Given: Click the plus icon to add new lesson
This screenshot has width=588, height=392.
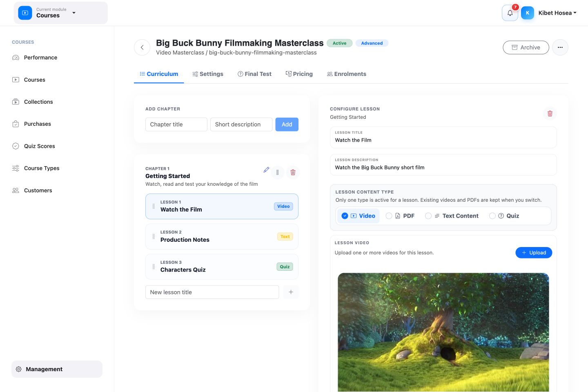Looking at the screenshot, I should [x=291, y=292].
